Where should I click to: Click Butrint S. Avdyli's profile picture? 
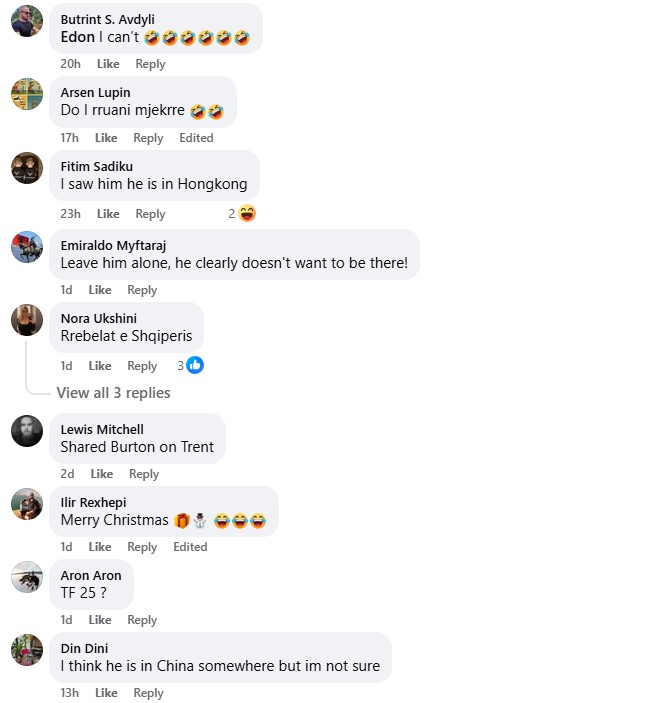pyautogui.click(x=27, y=21)
